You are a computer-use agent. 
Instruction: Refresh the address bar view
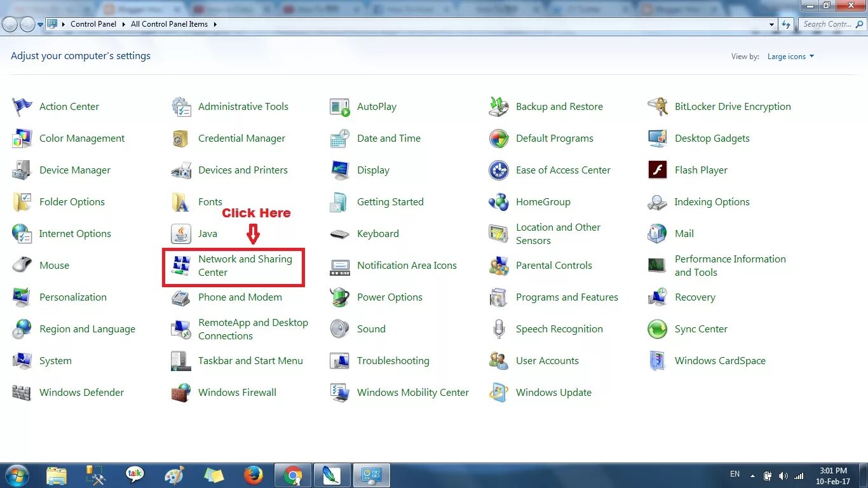tap(786, 24)
